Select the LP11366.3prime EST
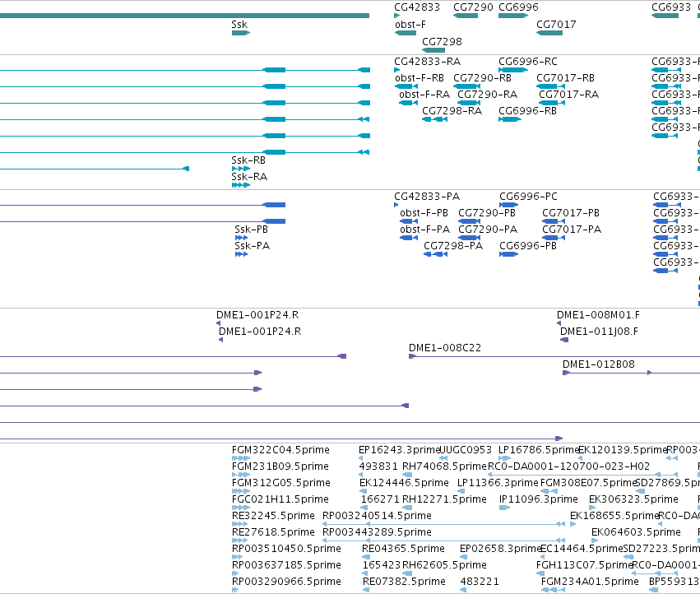The height and width of the screenshot is (594, 700). tap(461, 491)
